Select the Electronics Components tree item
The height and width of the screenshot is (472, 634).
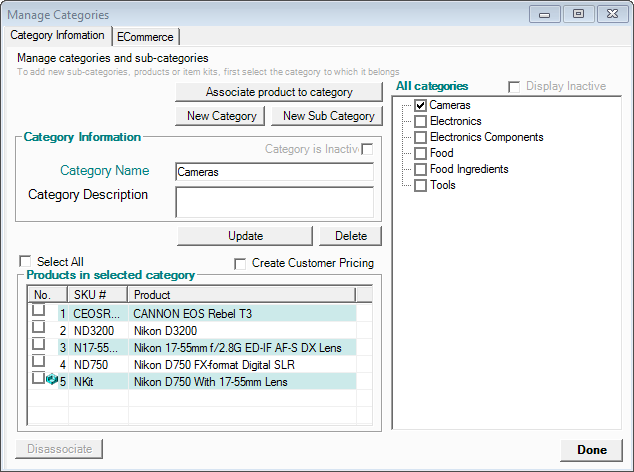pyautogui.click(x=486, y=137)
